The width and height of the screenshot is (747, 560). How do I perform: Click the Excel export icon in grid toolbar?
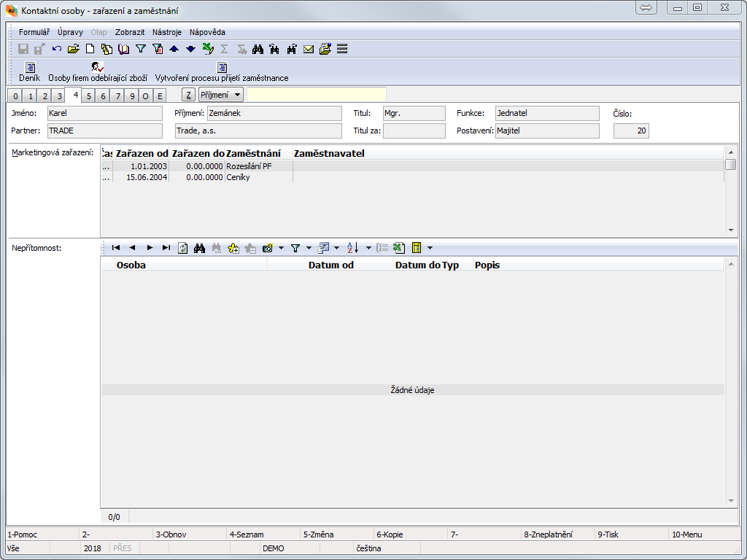pos(398,248)
